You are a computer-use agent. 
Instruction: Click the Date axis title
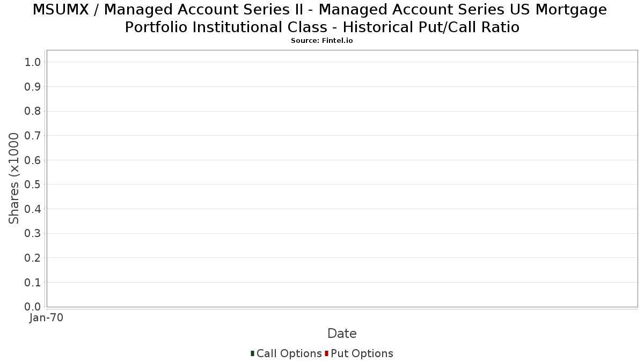342,334
